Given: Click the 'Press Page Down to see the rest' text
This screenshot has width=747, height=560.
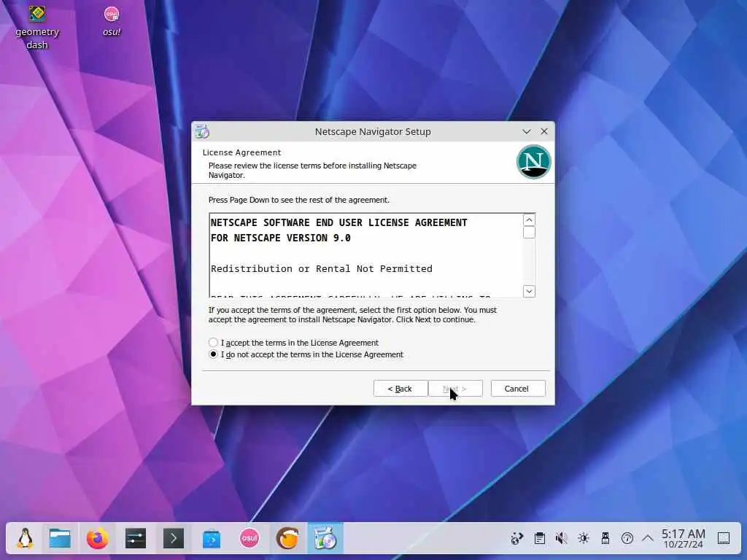Looking at the screenshot, I should pyautogui.click(x=298, y=200).
